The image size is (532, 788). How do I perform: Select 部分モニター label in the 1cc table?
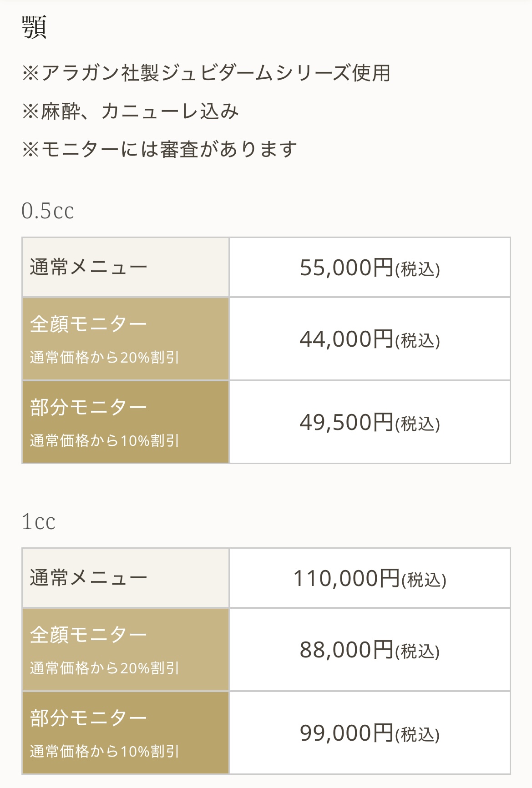tap(89, 718)
